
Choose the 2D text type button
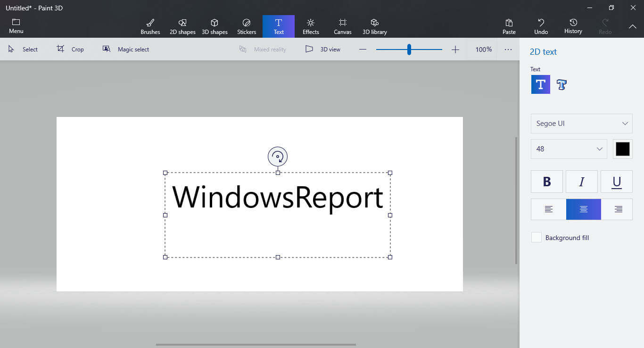click(541, 84)
